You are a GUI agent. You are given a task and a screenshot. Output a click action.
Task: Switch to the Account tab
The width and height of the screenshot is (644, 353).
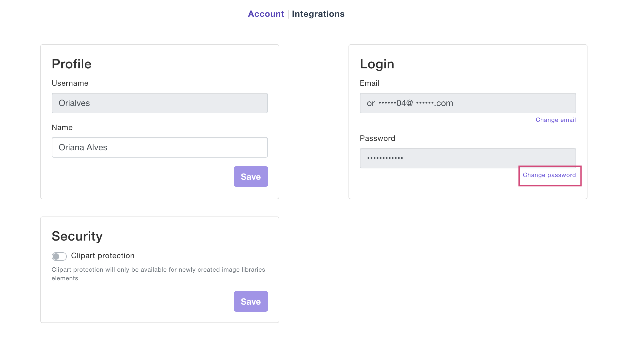click(266, 14)
